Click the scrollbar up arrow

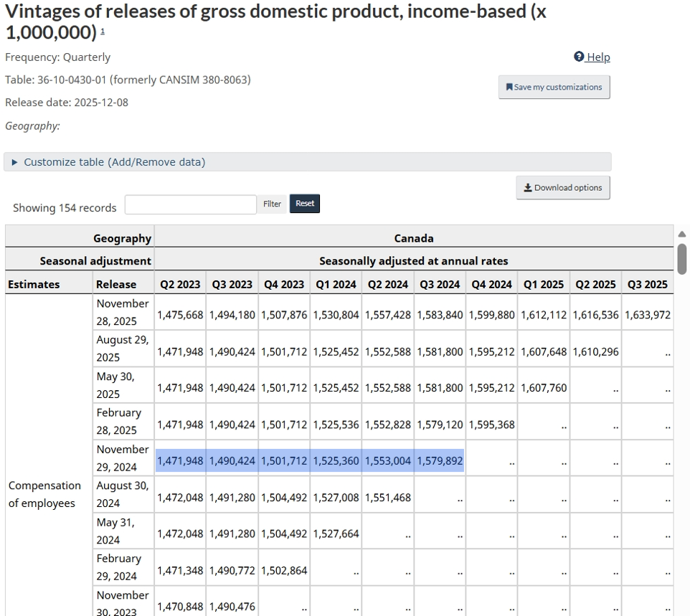point(681,233)
